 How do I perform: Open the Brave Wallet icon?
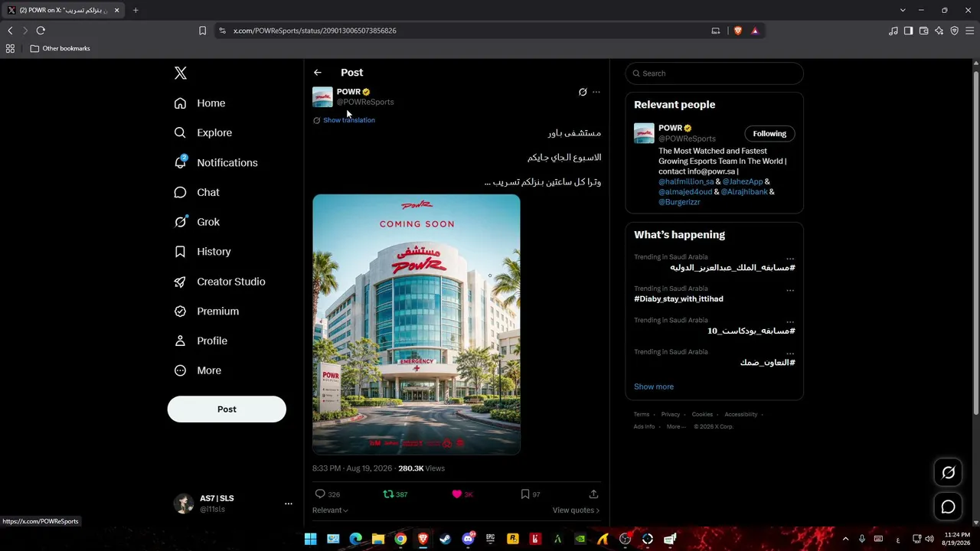pos(924,31)
